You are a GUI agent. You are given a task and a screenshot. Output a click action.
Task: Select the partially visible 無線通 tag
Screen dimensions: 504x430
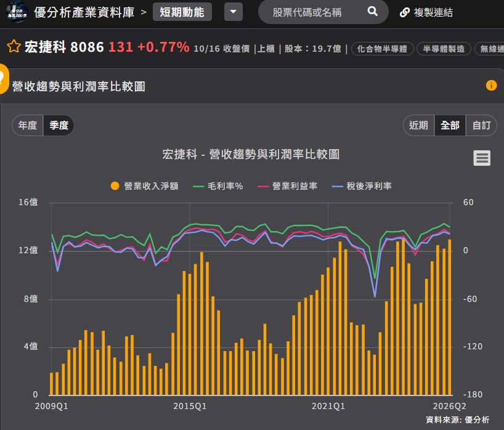(490, 49)
